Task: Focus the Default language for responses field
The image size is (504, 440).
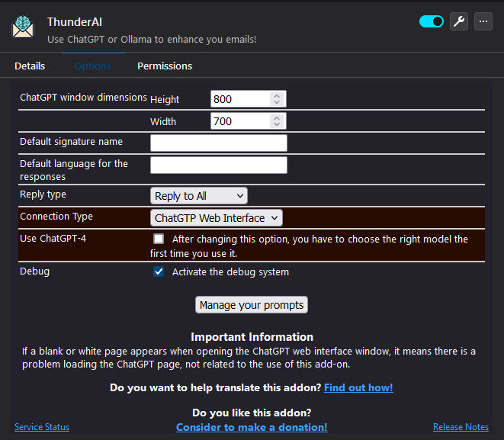Action: point(219,165)
